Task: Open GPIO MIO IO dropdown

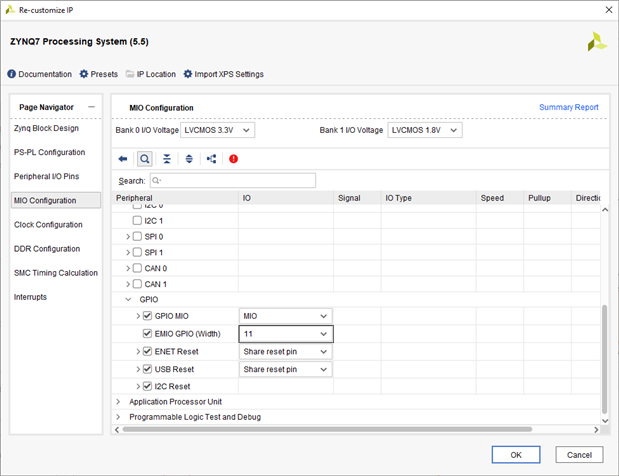Action: (286, 316)
